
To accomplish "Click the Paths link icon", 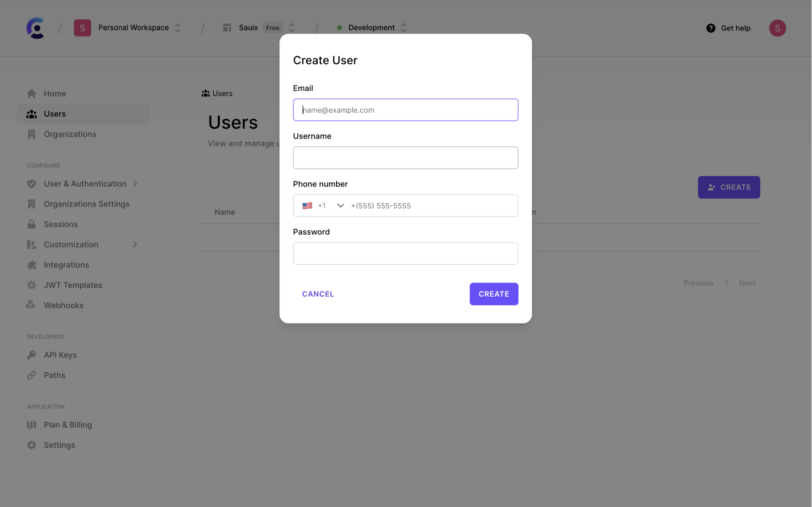I will tap(31, 375).
